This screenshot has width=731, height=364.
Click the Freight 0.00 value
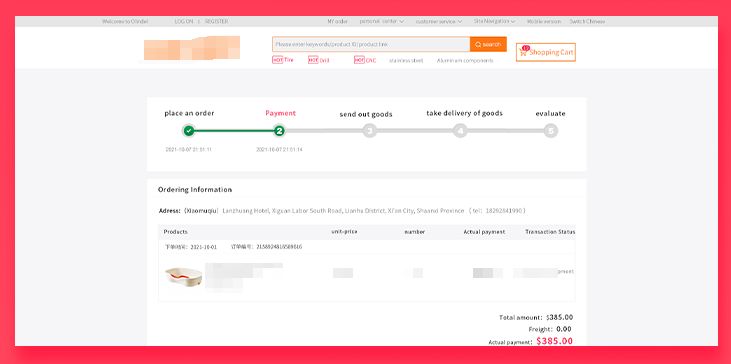(x=564, y=329)
